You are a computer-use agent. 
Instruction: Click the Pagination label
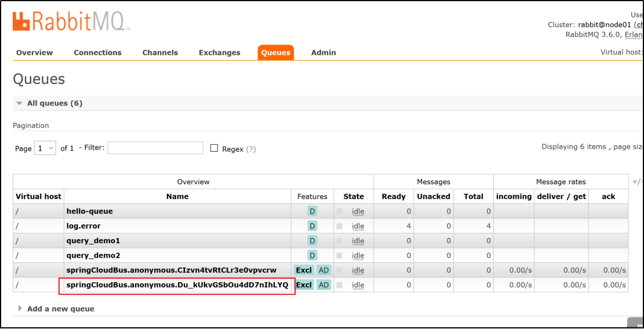tap(31, 126)
